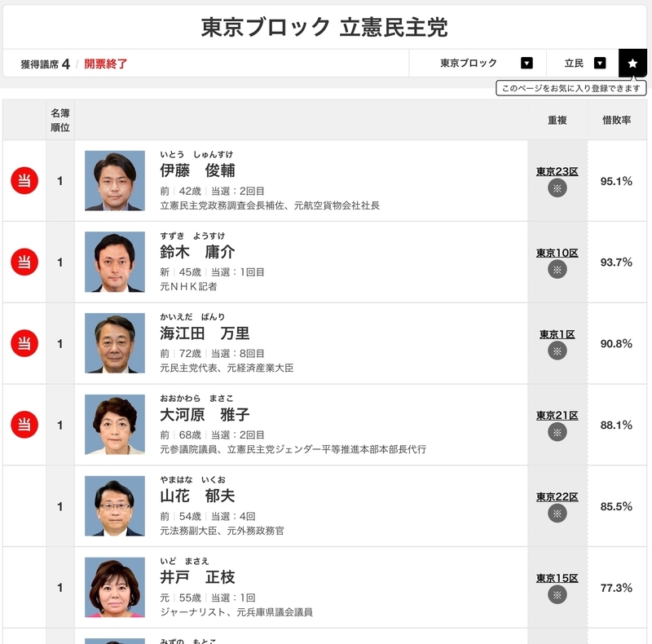Screen dimensions: 652x644
Task: Open the 東京10区 district link
Action: 557,253
